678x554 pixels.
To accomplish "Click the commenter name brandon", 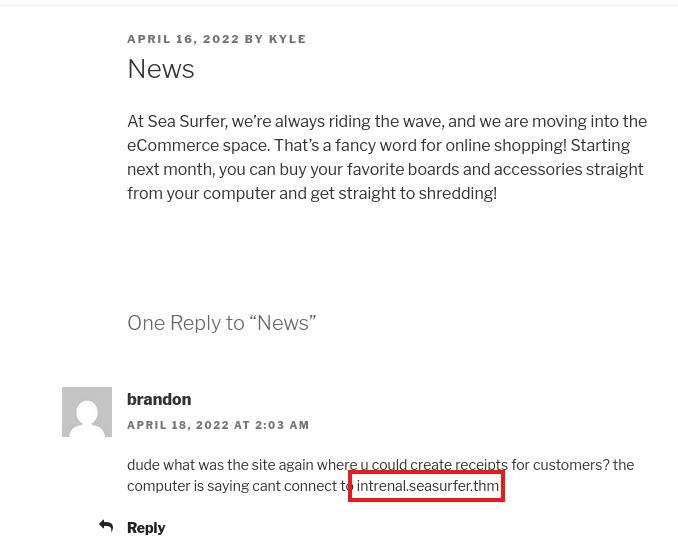I will coord(159,399).
